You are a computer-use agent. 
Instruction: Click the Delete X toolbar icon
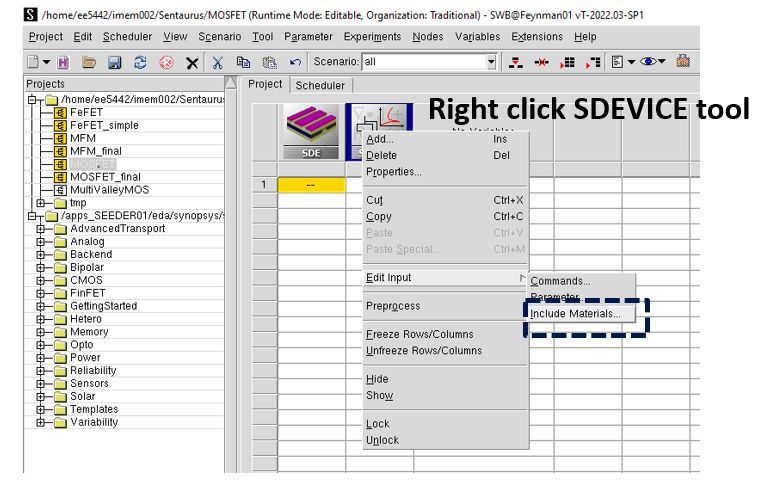click(192, 62)
